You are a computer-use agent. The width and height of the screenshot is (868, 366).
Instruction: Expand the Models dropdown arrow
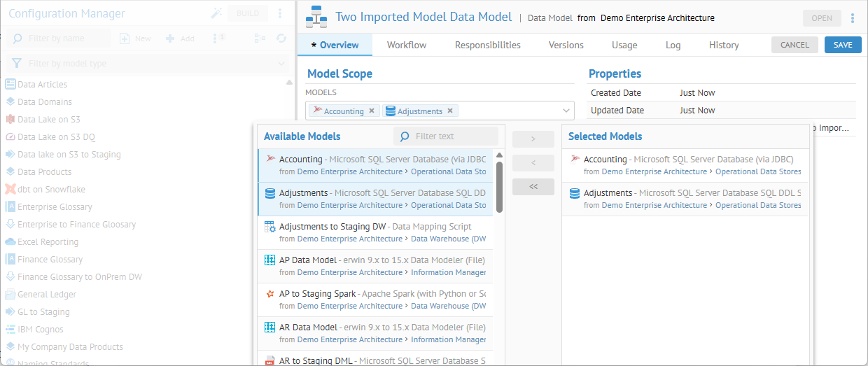click(x=566, y=111)
